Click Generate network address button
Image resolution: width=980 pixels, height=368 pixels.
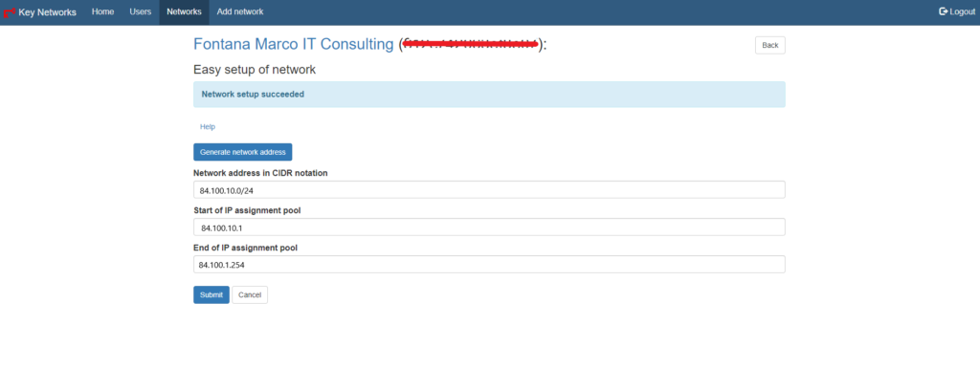242,152
